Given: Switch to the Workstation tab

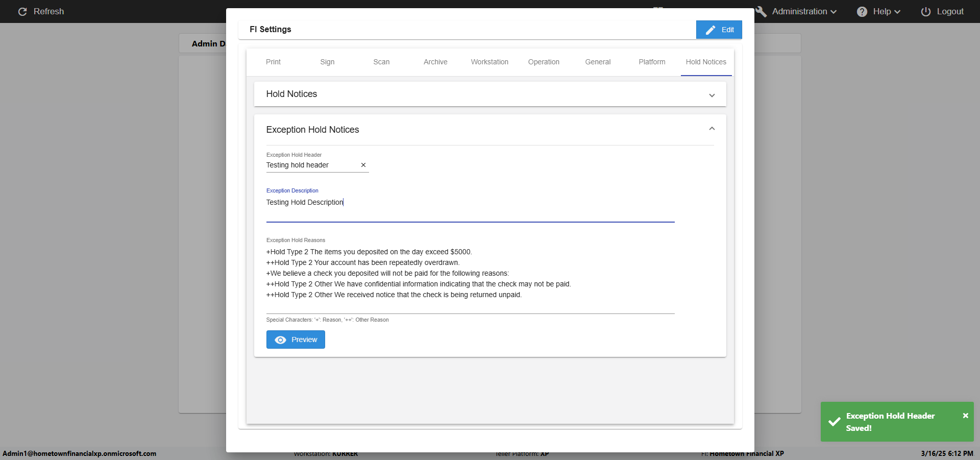Looking at the screenshot, I should coord(489,62).
